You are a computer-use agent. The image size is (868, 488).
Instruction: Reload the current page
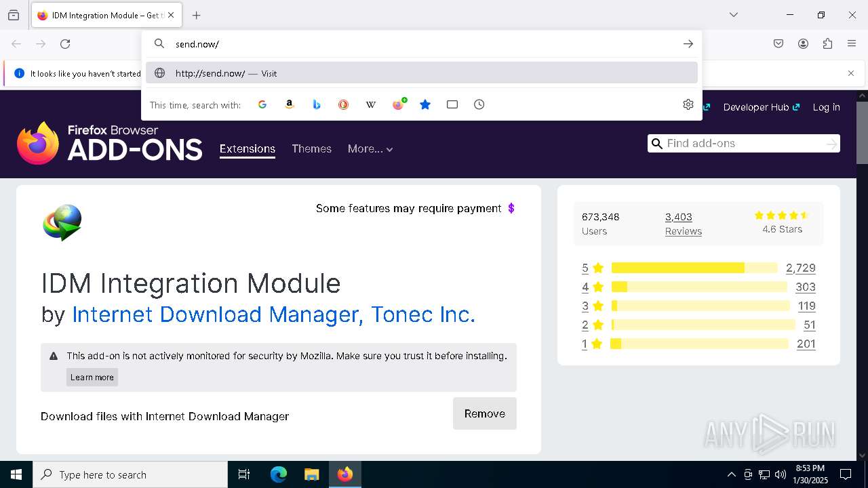tap(65, 44)
